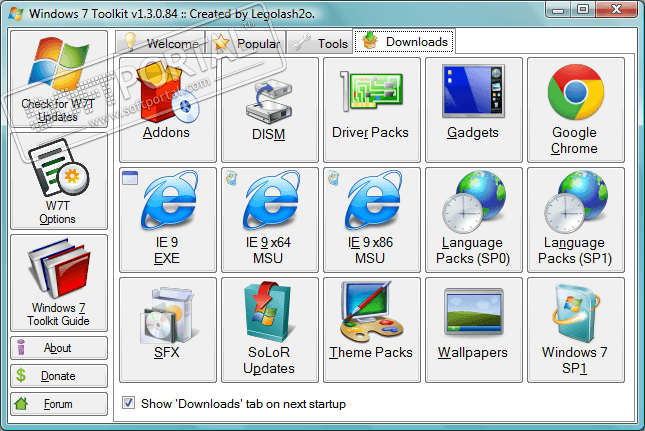The image size is (645, 431).
Task: Check for W7T Updates
Action: coord(59,79)
